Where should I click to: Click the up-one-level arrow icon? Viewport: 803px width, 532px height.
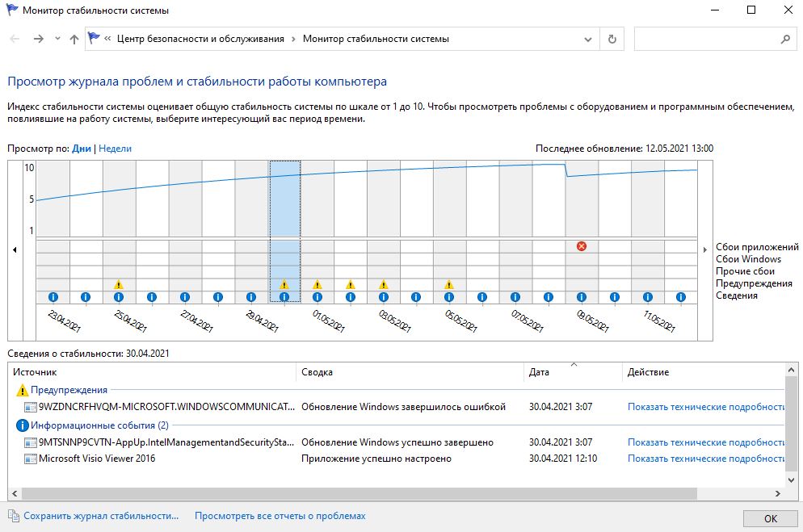pyautogui.click(x=75, y=38)
